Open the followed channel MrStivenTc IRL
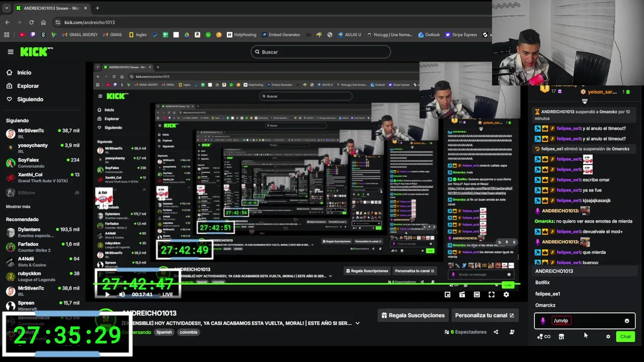The height and width of the screenshot is (362, 644). [x=43, y=133]
